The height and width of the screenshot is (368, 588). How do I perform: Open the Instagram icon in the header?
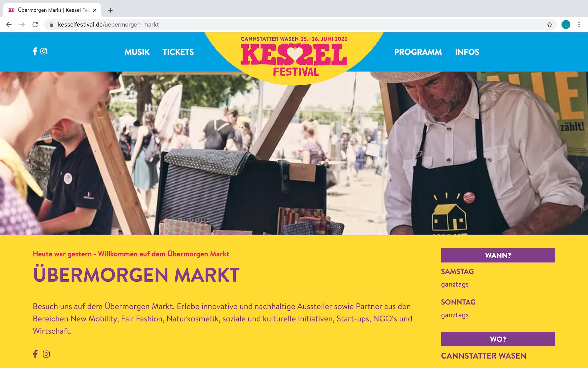[44, 51]
